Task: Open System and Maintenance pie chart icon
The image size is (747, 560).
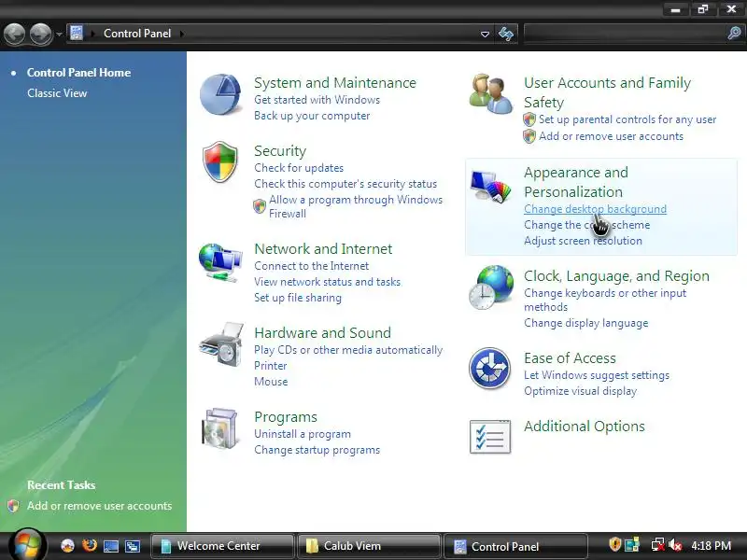Action: tap(220, 94)
